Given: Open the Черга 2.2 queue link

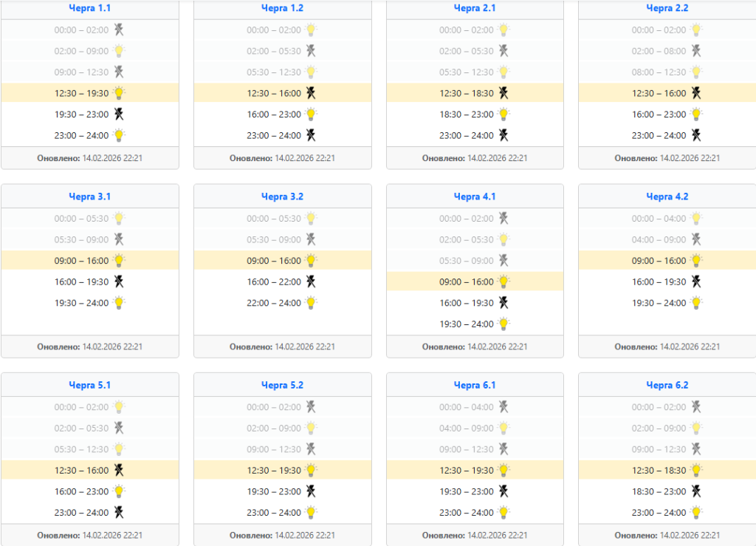Looking at the screenshot, I should pos(667,8).
